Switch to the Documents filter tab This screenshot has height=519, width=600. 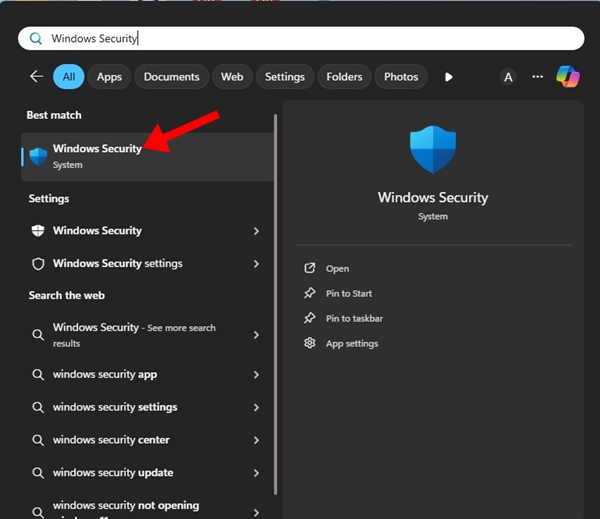[x=171, y=77]
